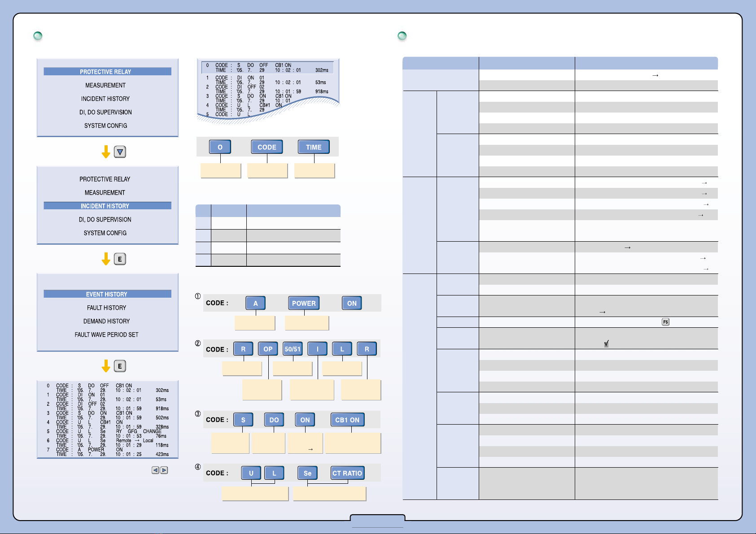Click the left arrow key under the event list
The width and height of the screenshot is (756, 534).
155,470
